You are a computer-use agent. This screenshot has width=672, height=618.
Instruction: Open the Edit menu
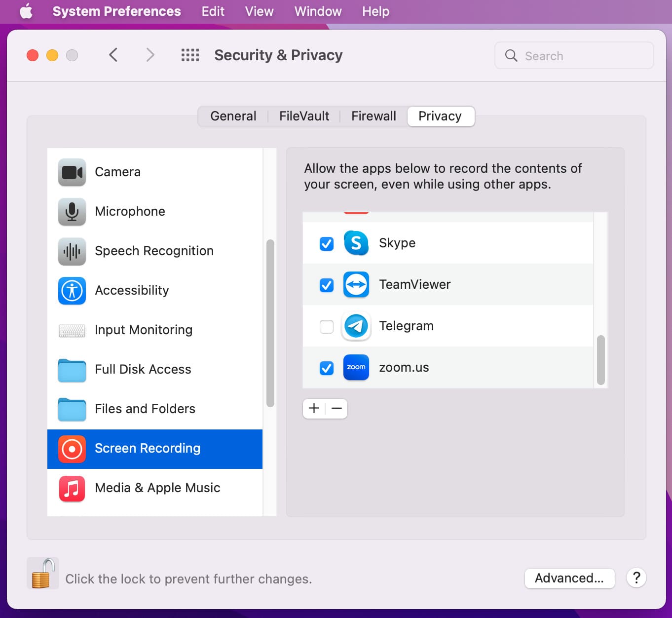213,11
